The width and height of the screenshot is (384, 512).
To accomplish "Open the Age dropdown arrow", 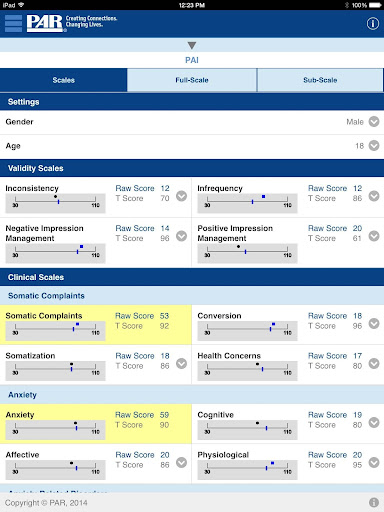I will coord(374,146).
